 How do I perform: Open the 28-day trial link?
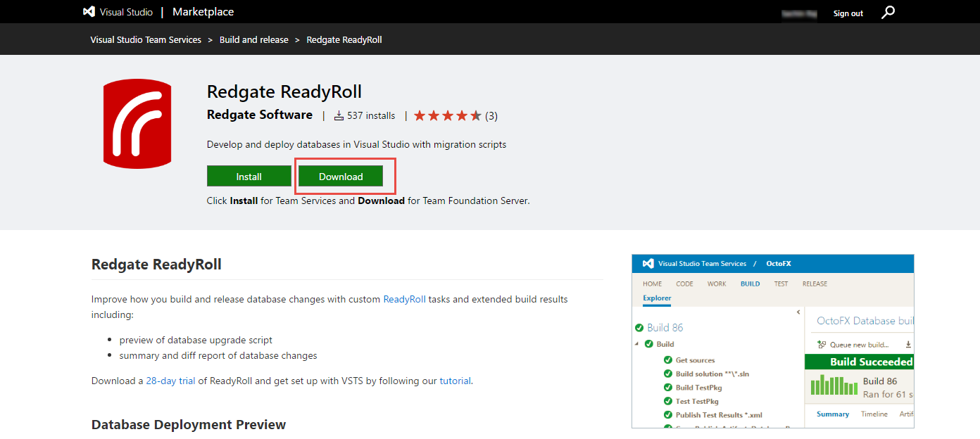(x=171, y=381)
